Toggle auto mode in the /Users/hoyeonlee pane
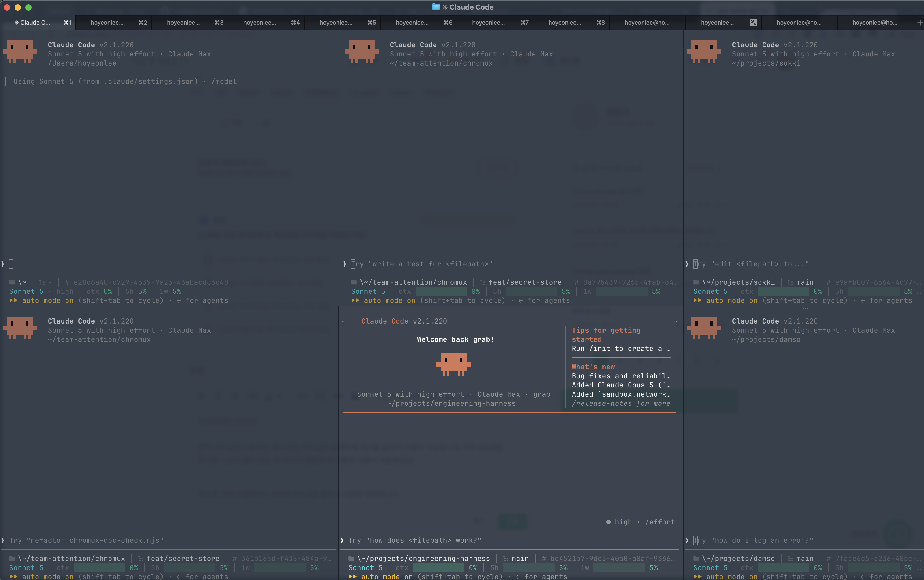 [x=41, y=301]
